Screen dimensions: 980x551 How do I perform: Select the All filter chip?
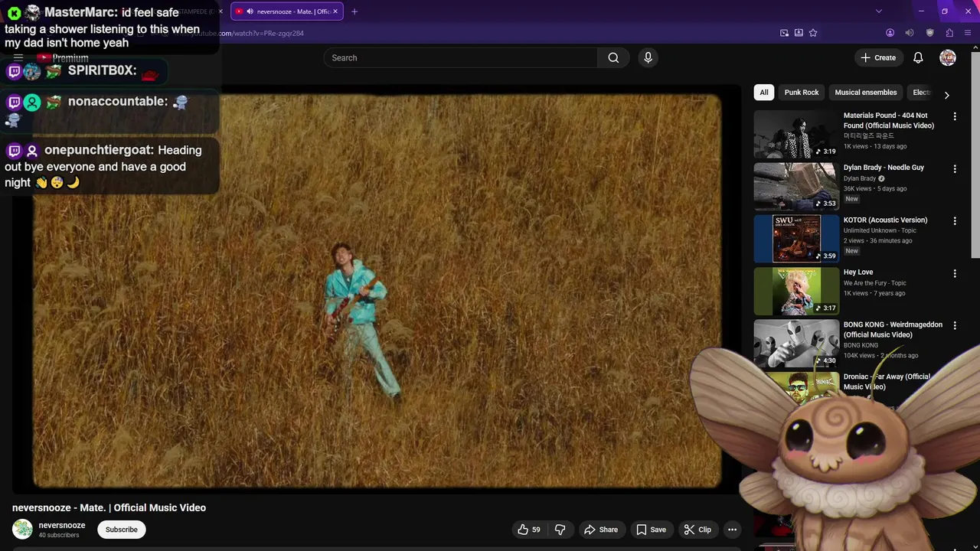point(763,93)
